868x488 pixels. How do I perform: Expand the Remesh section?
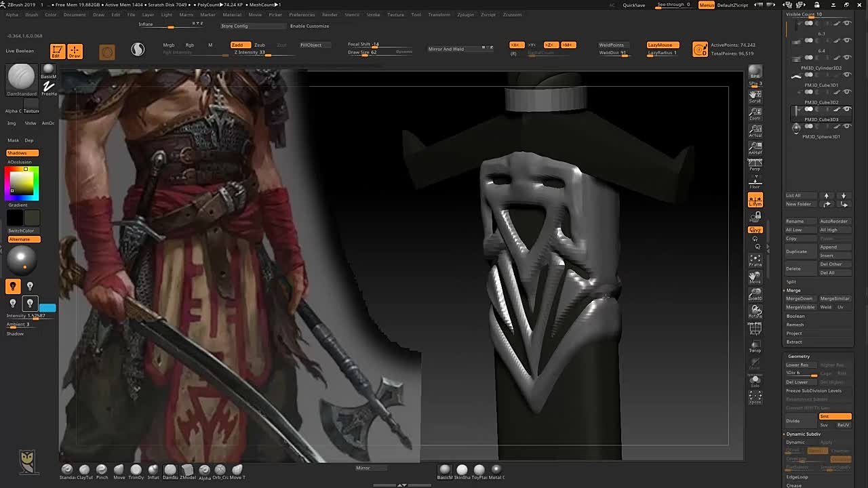tap(795, 325)
